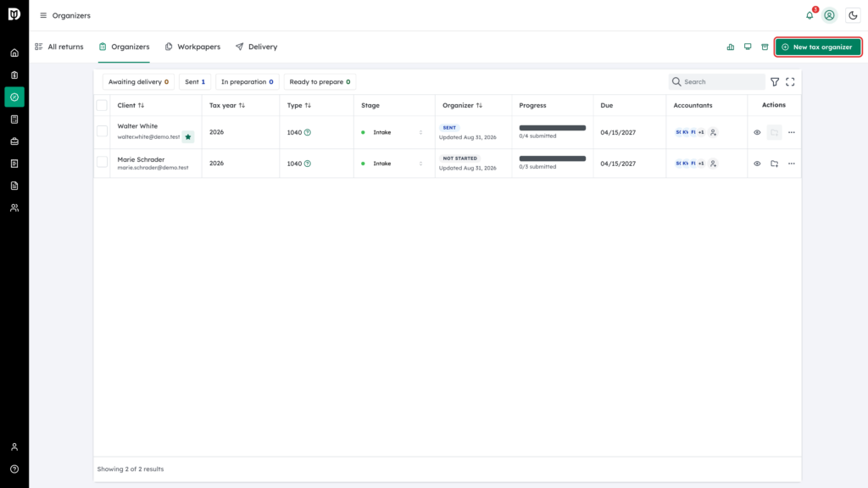Screen dimensions: 868x488
Task: Open the people icon in sidebar
Action: pyautogui.click(x=14, y=208)
